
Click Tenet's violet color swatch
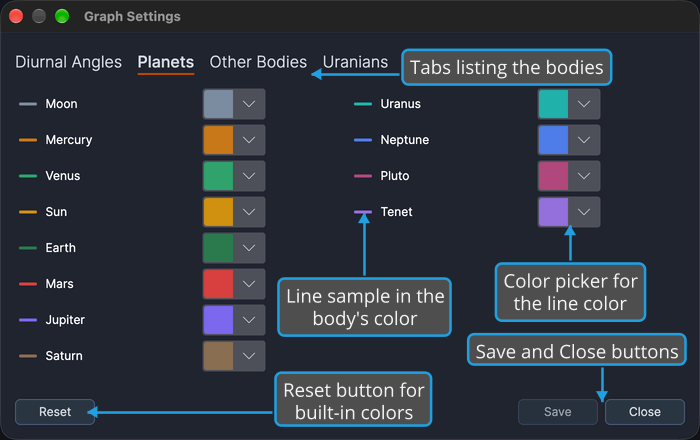(553, 212)
